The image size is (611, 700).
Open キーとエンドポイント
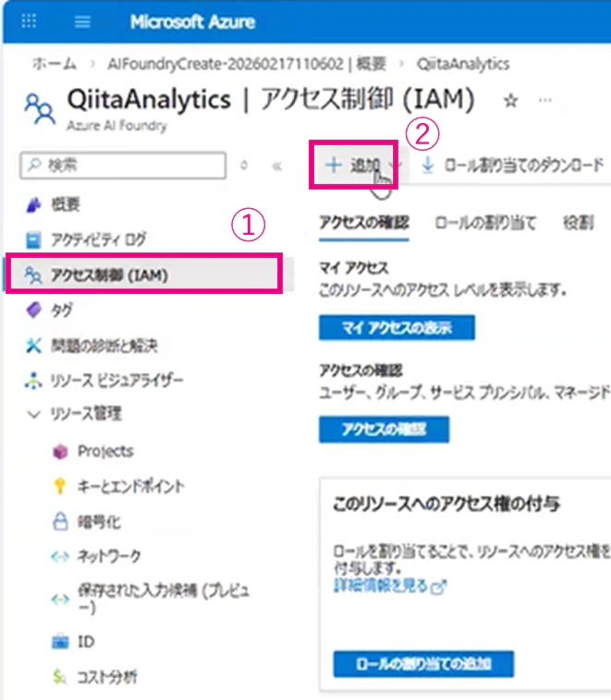pyautogui.click(x=130, y=486)
